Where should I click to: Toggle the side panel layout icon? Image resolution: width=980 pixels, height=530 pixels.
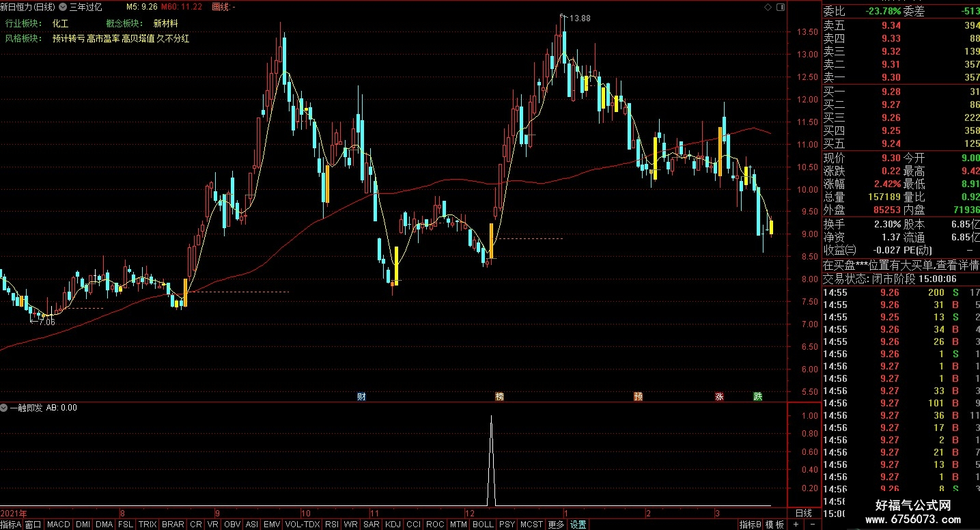click(781, 8)
